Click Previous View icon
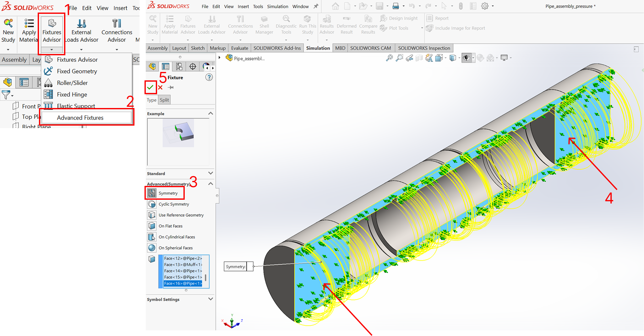 [x=409, y=58]
